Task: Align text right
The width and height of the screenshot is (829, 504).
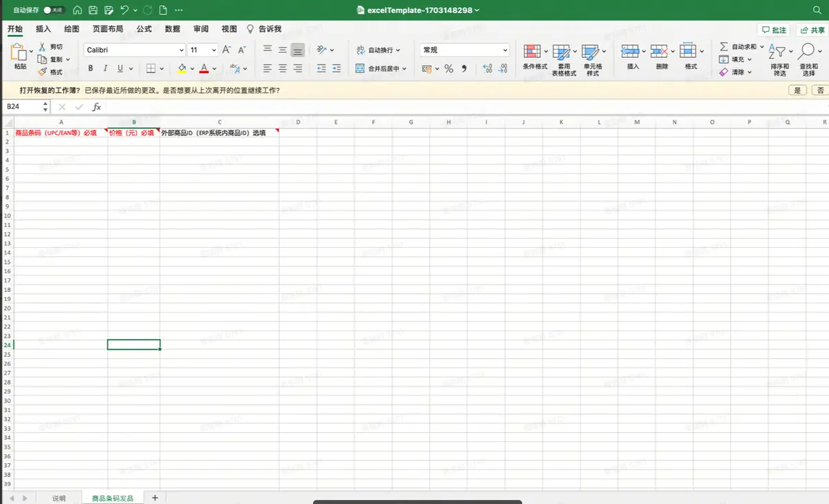Action: [298, 68]
